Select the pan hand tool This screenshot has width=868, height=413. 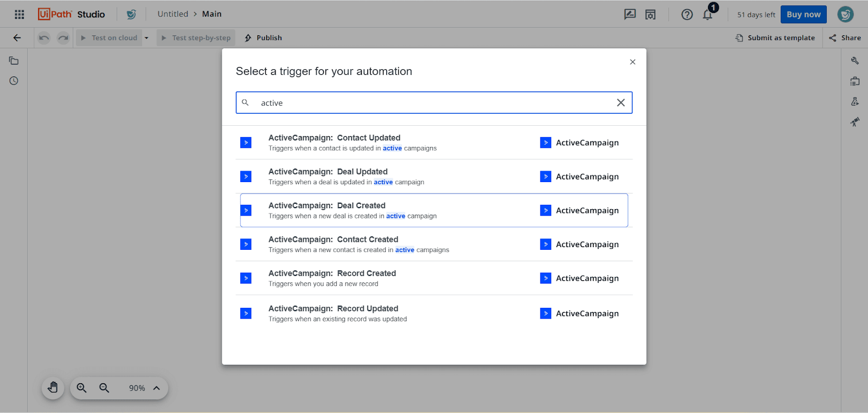click(x=53, y=388)
